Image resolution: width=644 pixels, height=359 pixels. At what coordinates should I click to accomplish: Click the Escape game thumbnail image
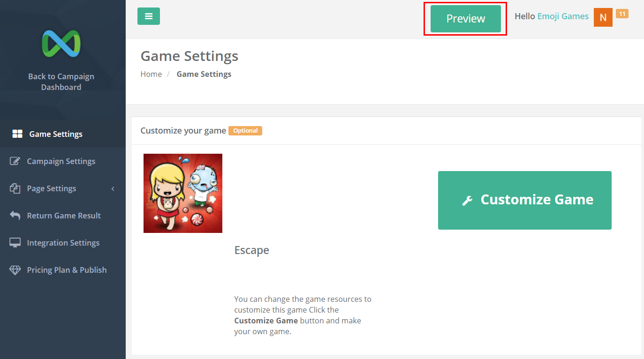coord(183,193)
